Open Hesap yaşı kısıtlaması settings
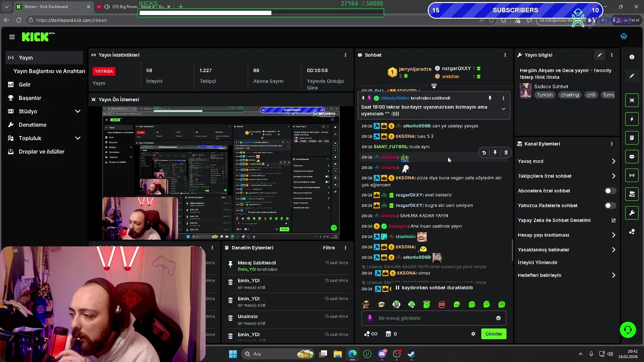Viewport: 644px width, 362px height. coord(567,235)
